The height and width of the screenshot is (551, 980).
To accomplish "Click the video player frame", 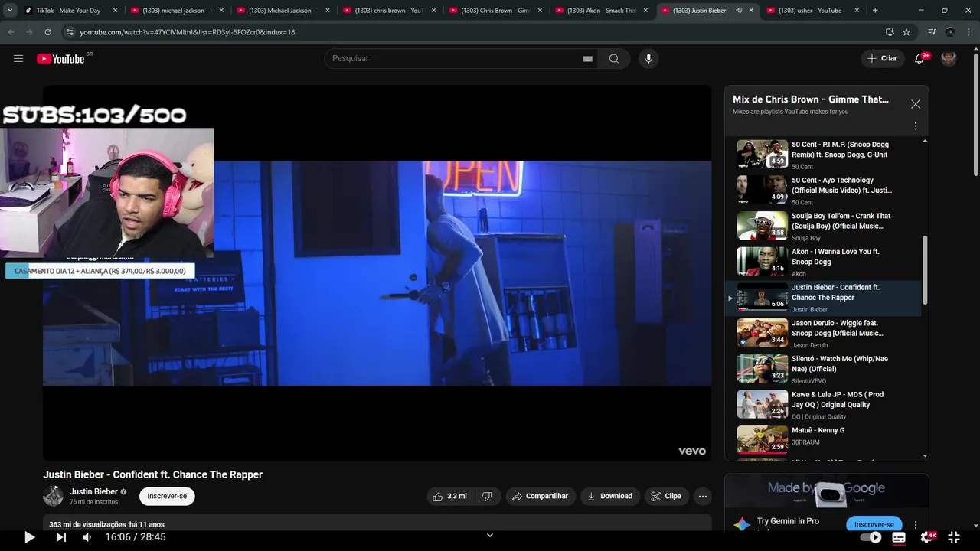I will [377, 272].
